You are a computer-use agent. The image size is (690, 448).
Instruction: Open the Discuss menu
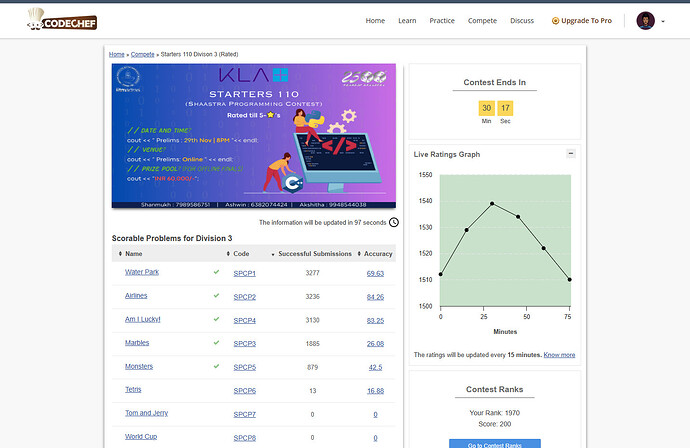click(522, 21)
